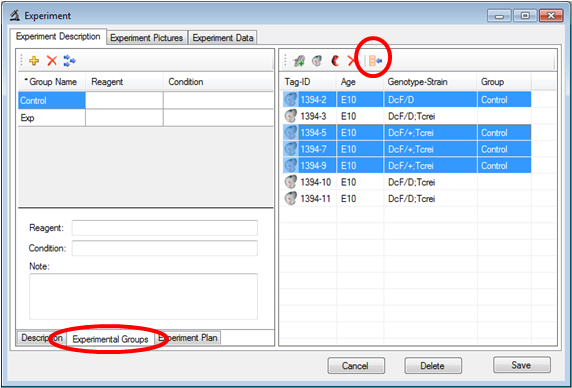
Task: Click the gray embryo icon in toolbar
Action: pos(317,61)
